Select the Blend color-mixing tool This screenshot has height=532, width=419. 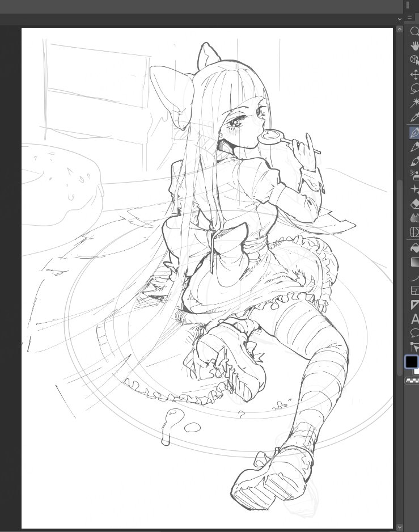(414, 218)
